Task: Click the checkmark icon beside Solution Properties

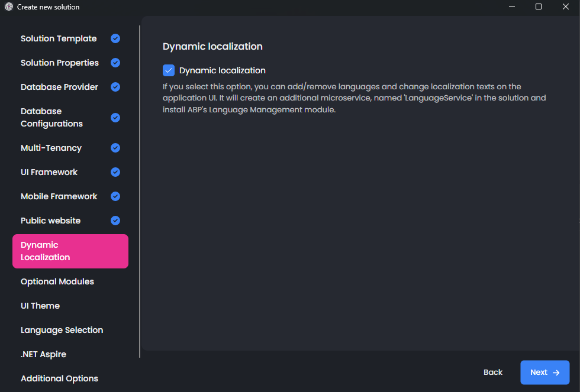Action: [115, 63]
